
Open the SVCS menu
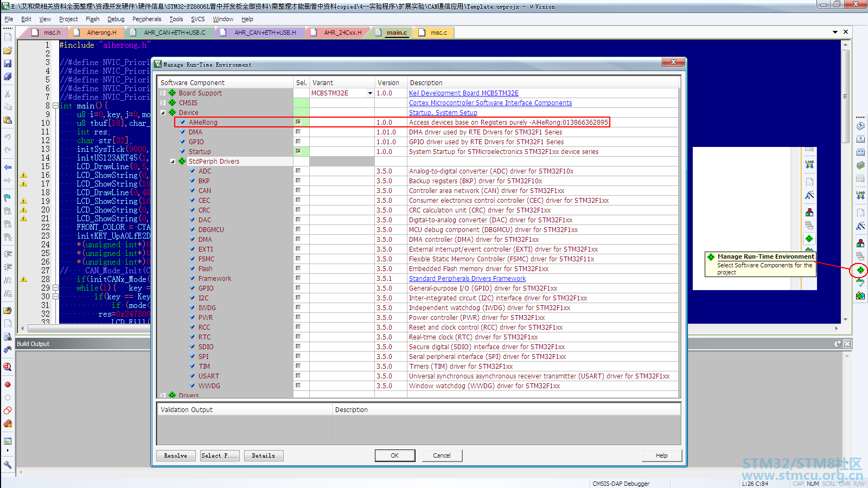pyautogui.click(x=197, y=19)
